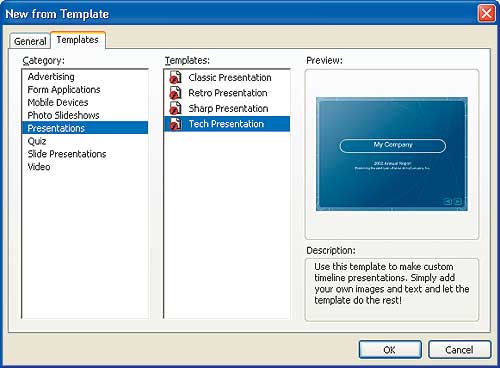Click the template preview thumbnail
This screenshot has height=368, width=500.
(x=392, y=154)
